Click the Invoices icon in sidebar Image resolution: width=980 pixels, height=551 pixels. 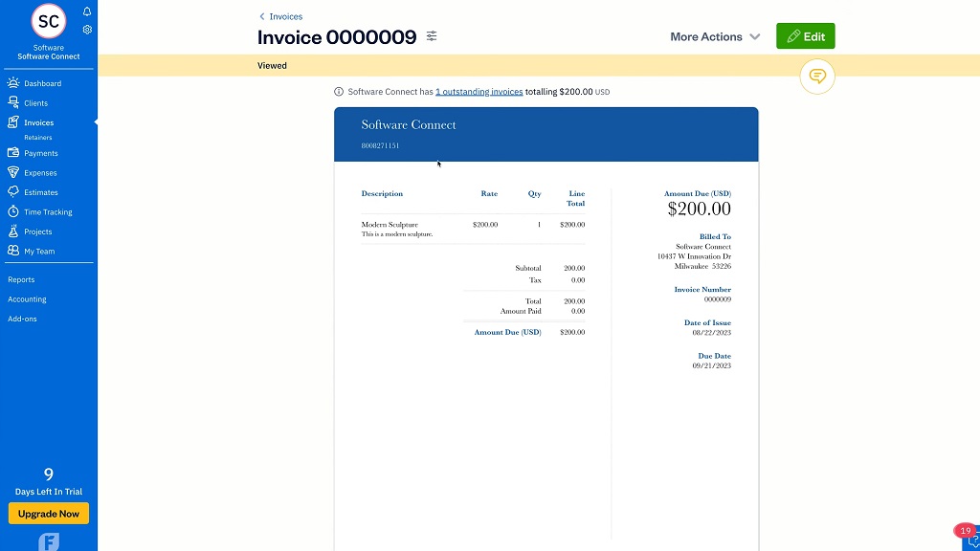[x=13, y=122]
